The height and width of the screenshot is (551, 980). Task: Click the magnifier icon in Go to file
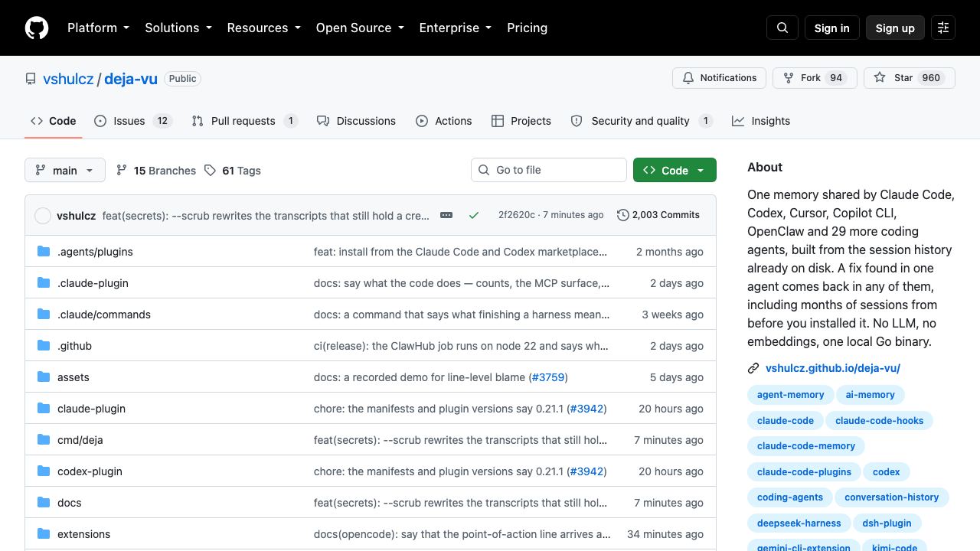pos(484,170)
